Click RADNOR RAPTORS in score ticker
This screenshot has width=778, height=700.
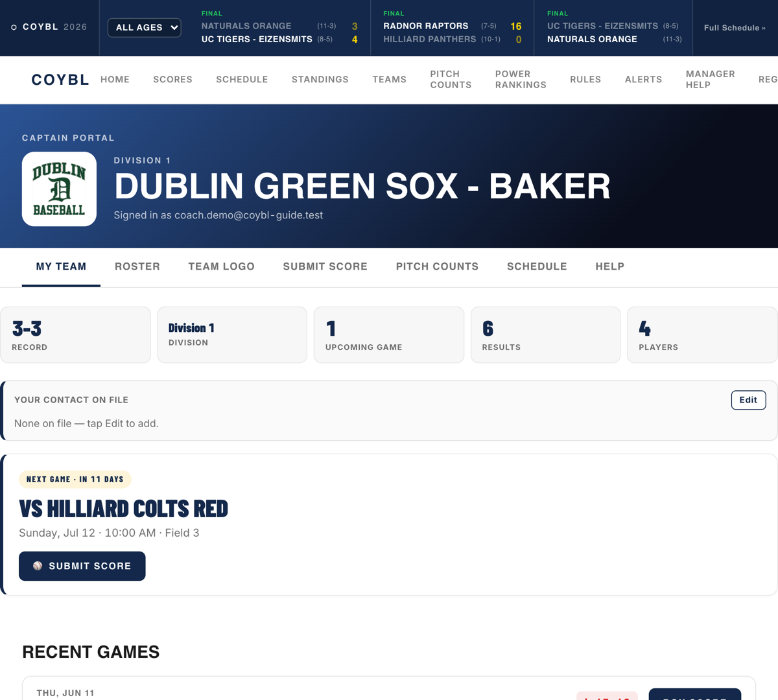coord(425,26)
